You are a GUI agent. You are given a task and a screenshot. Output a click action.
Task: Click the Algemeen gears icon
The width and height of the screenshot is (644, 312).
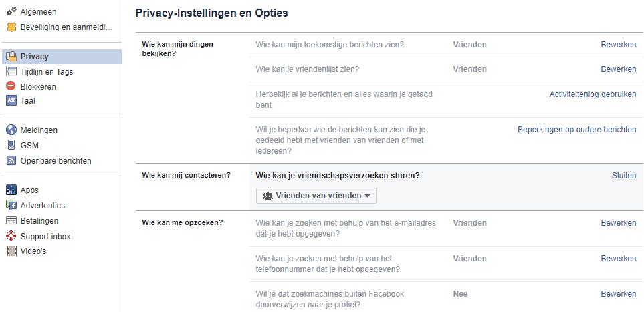pos(11,12)
